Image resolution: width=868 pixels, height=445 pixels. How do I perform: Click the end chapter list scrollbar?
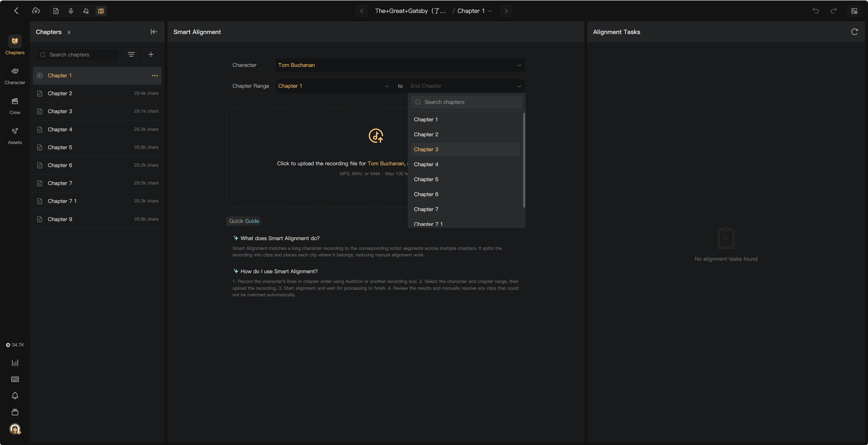tap(524, 160)
